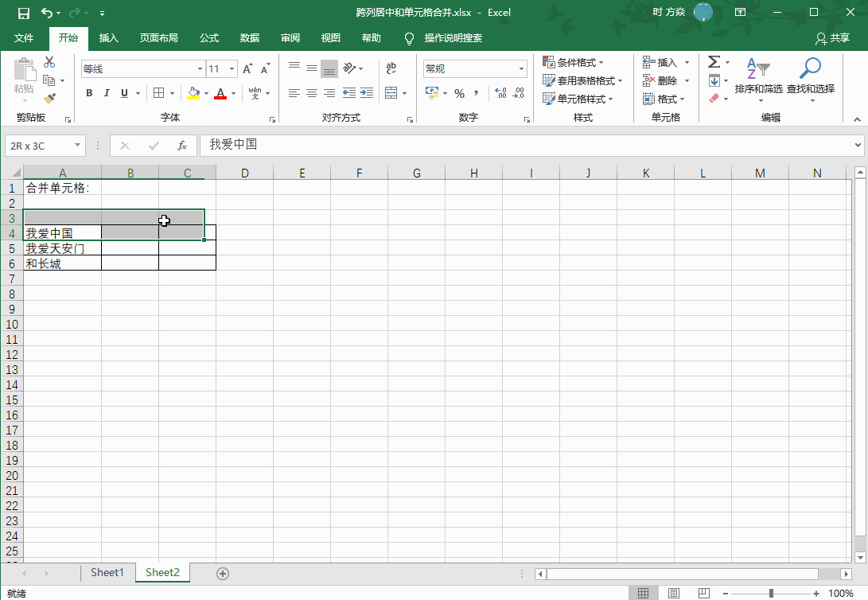The height and width of the screenshot is (600, 868).
Task: Click the accounting number format icon
Action: click(432, 92)
